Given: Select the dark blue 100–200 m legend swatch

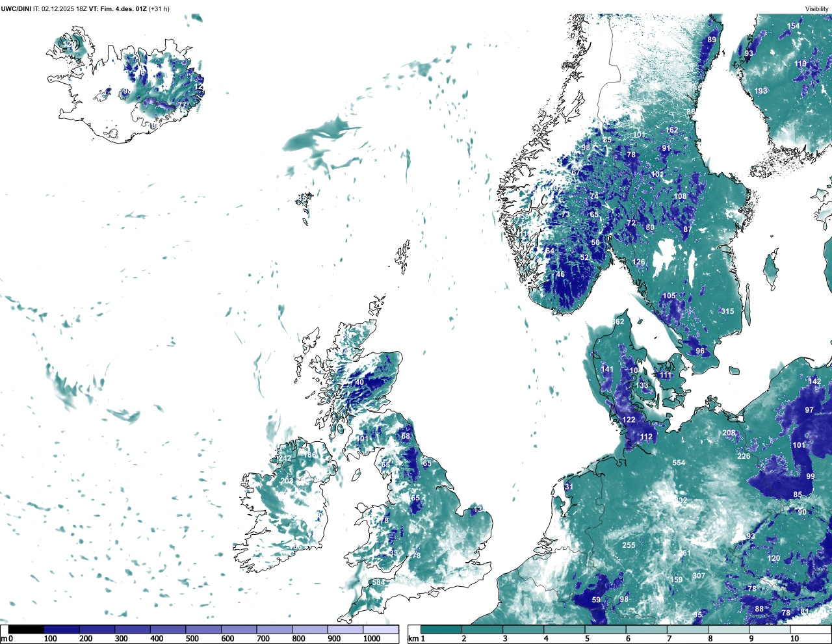Looking at the screenshot, I should (x=62, y=629).
